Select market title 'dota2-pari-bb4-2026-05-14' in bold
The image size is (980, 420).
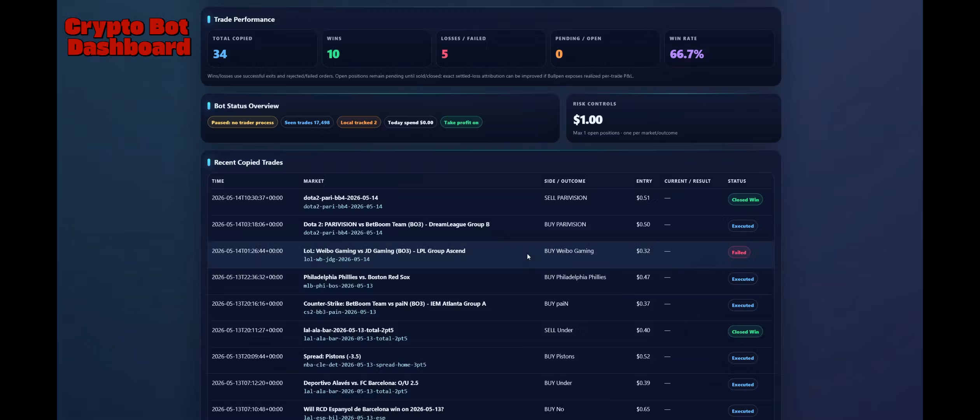pos(341,198)
